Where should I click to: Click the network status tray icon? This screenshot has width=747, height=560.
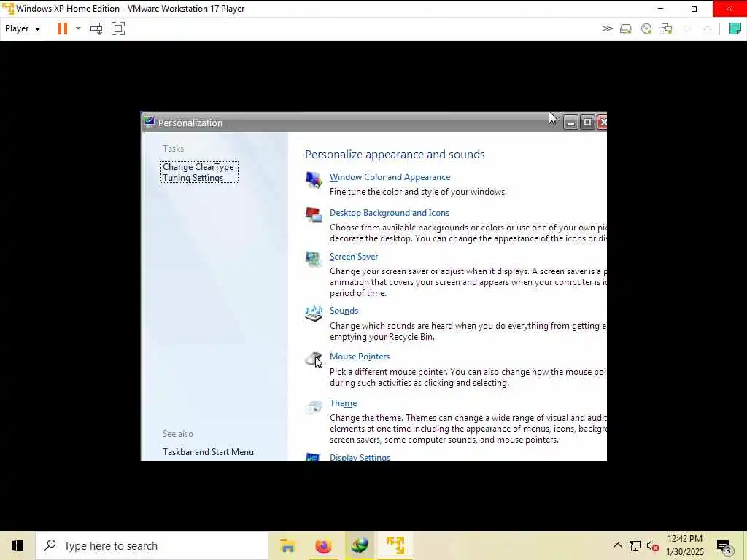click(635, 545)
